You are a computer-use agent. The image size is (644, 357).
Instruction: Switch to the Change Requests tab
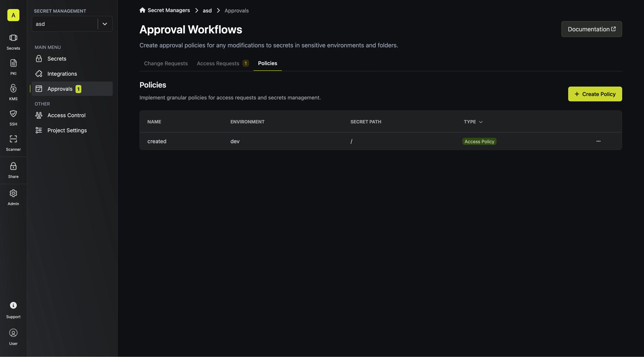[166, 63]
